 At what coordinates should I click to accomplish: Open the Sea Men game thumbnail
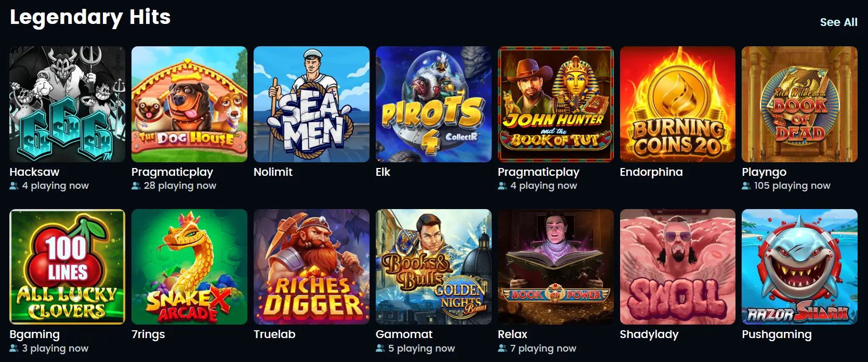(311, 105)
